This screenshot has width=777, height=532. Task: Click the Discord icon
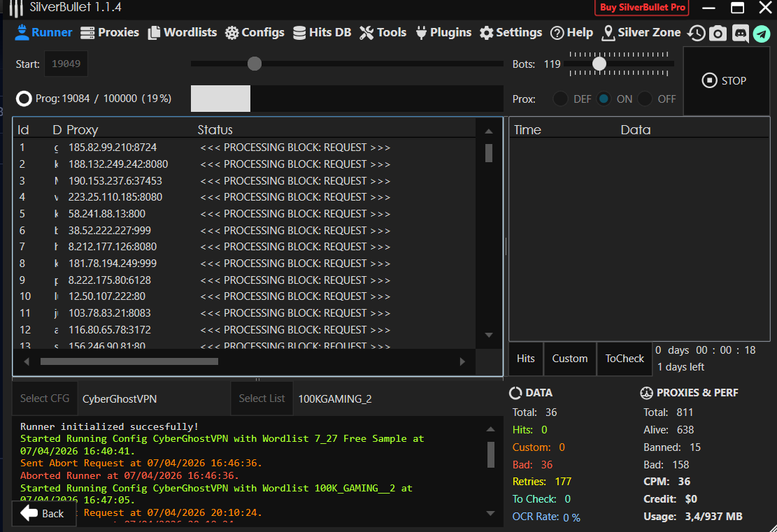coord(740,33)
